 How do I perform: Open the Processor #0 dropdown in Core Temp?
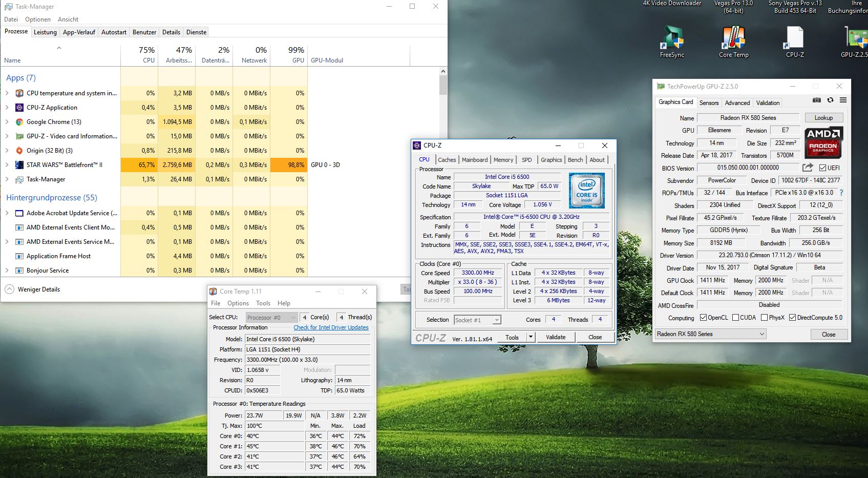click(x=271, y=318)
